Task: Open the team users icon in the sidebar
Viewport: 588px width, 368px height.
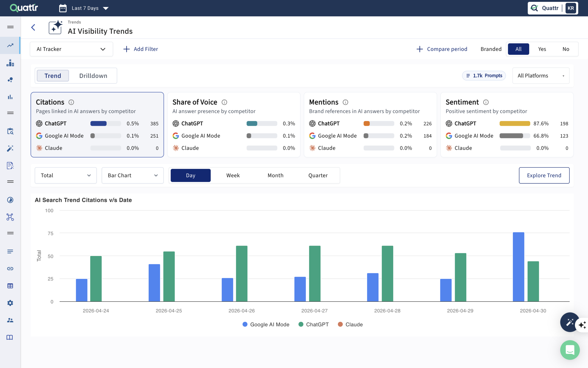Action: (x=10, y=320)
